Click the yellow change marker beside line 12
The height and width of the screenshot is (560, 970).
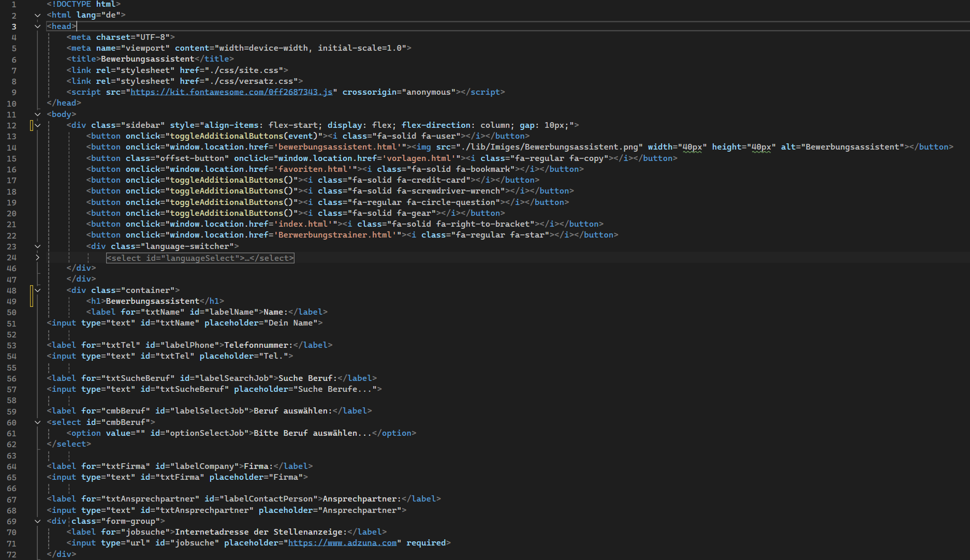point(31,125)
